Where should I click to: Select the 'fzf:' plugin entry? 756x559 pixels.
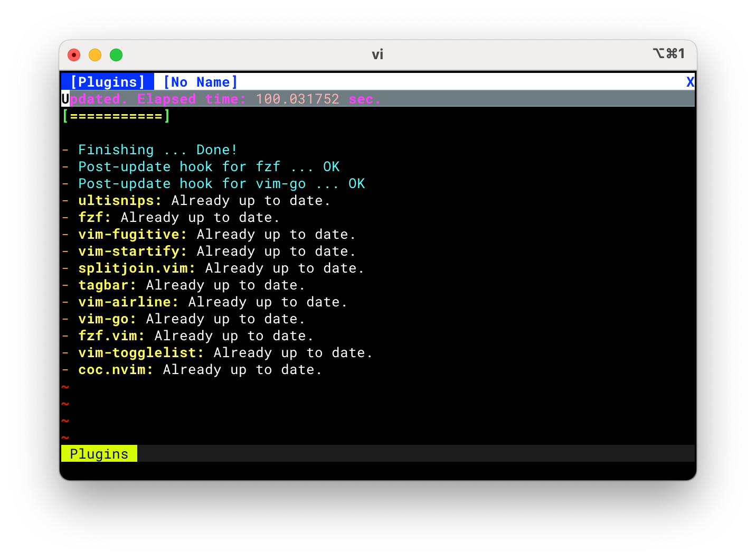coord(171,217)
